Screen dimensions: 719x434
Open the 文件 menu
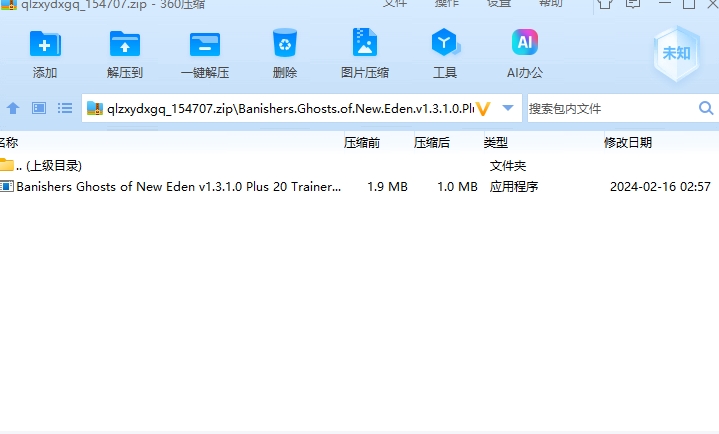tap(395, 3)
